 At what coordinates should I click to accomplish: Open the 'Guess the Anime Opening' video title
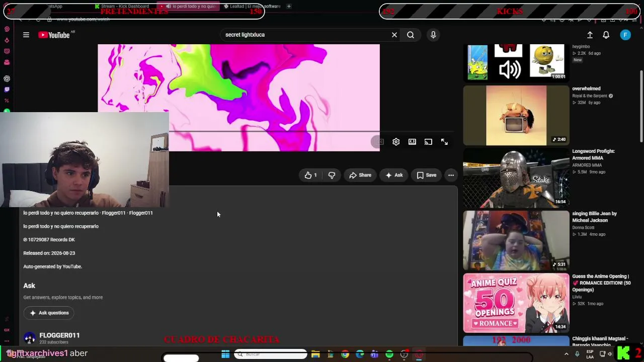click(601, 283)
